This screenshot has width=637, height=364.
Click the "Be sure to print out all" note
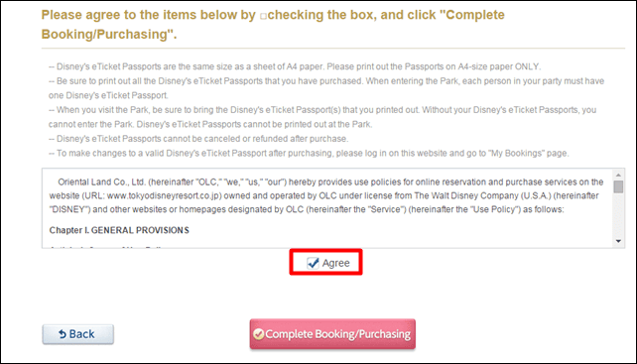coord(326,88)
